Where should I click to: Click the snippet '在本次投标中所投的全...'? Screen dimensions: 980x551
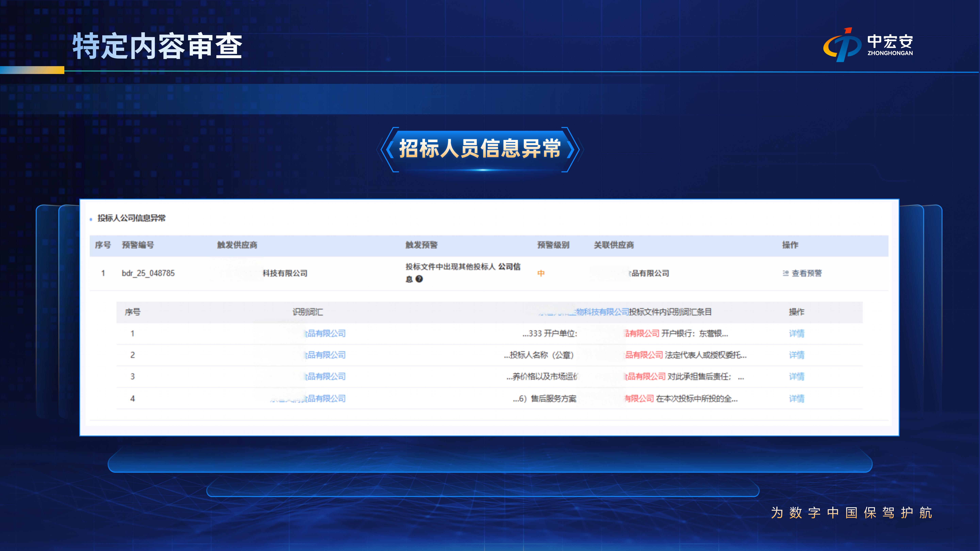[697, 398]
